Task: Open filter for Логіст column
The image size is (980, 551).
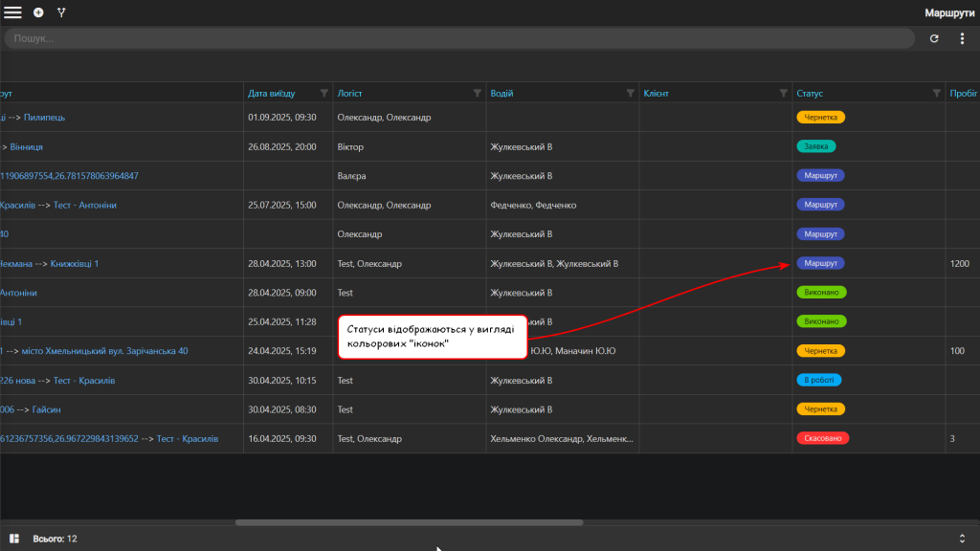Action: click(477, 93)
